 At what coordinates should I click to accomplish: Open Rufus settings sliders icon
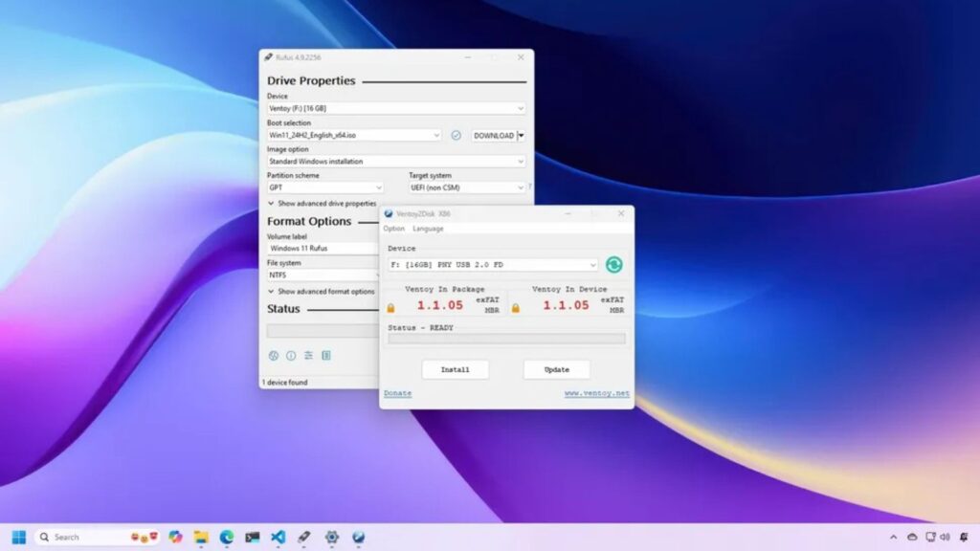[x=308, y=356]
